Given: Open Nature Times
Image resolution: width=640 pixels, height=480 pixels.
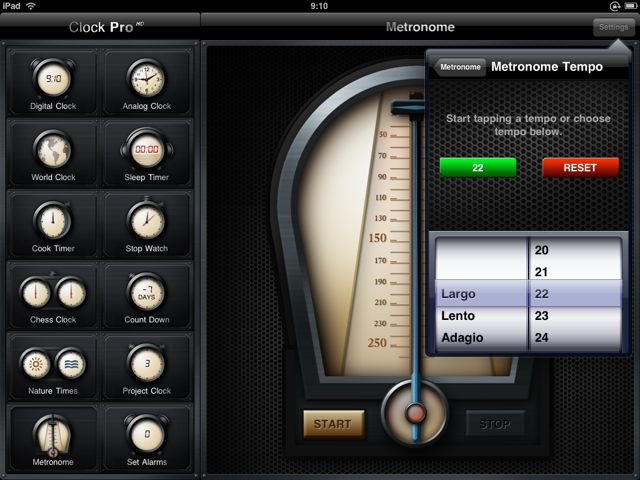Looking at the screenshot, I should (x=53, y=368).
